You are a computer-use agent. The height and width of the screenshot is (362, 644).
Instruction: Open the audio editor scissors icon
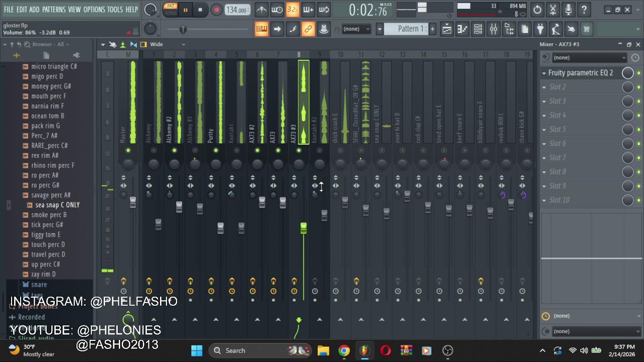pyautogui.click(x=553, y=10)
